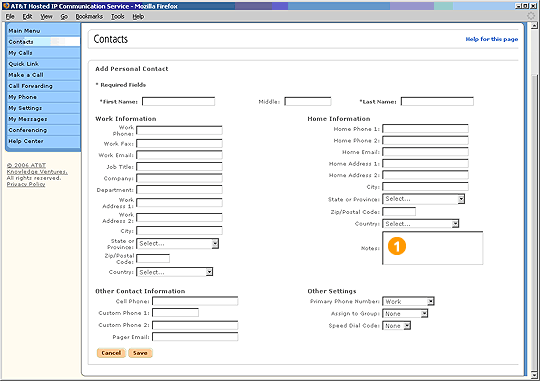Open the Bookmarks menu

pyautogui.click(x=89, y=17)
